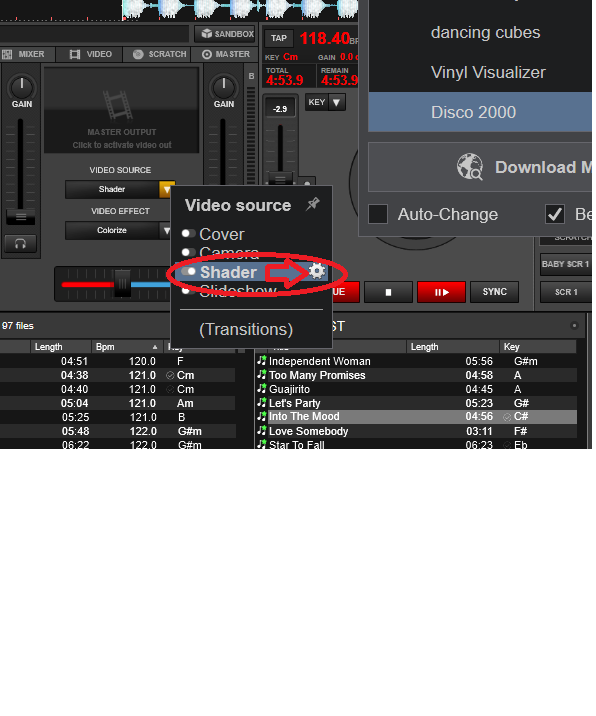Open the Shader settings gear
Viewport: 596px width, 716px height.
tap(317, 271)
